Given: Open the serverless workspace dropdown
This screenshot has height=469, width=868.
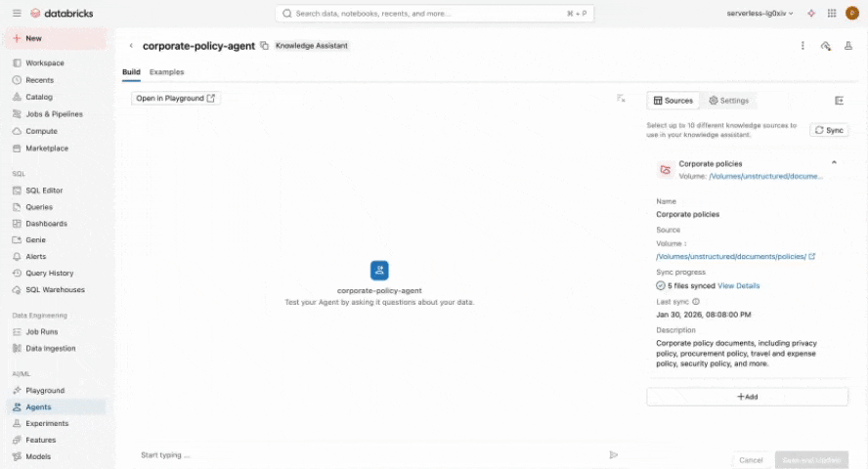Looking at the screenshot, I should tap(759, 14).
